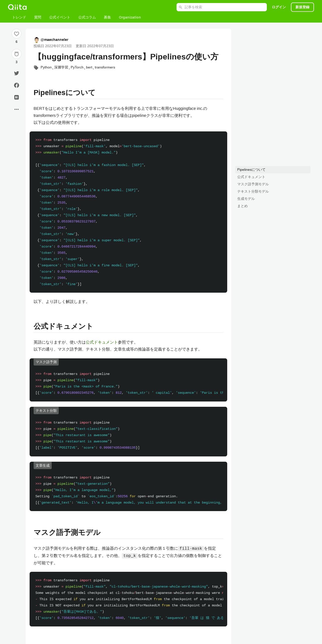Click the 'bert-base-uncased' string in the code
322x644 pixels.
141,146
